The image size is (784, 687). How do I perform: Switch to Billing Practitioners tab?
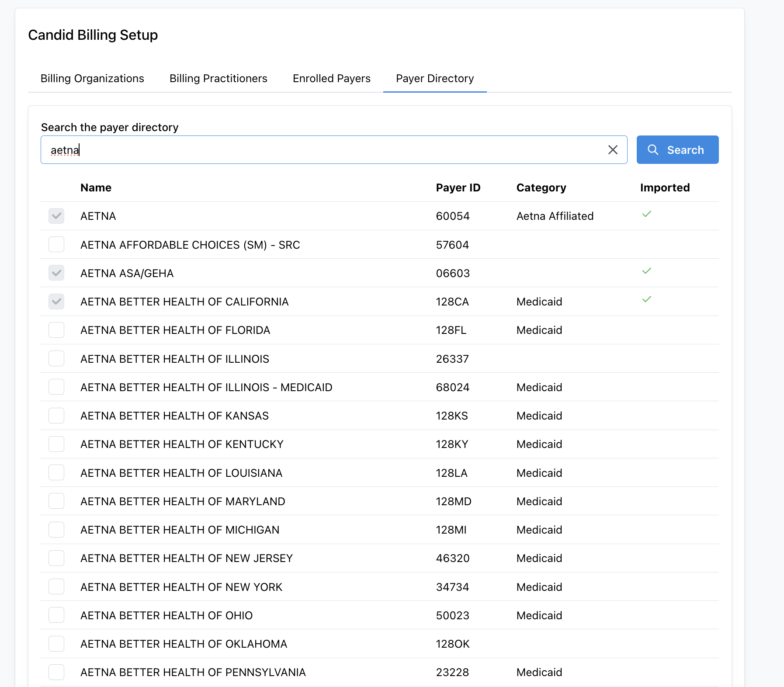click(219, 79)
